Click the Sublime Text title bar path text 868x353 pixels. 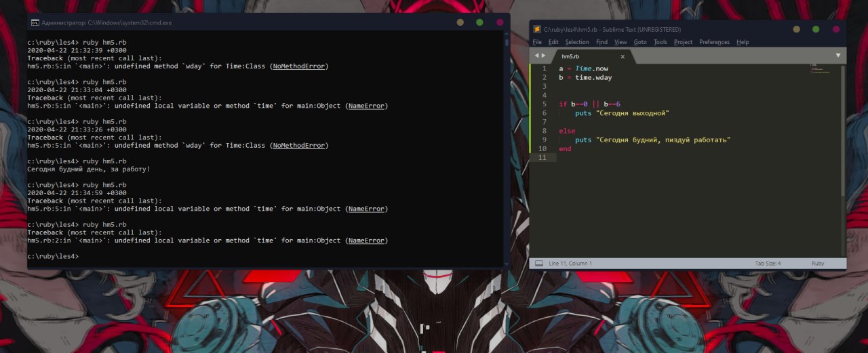coord(612,29)
